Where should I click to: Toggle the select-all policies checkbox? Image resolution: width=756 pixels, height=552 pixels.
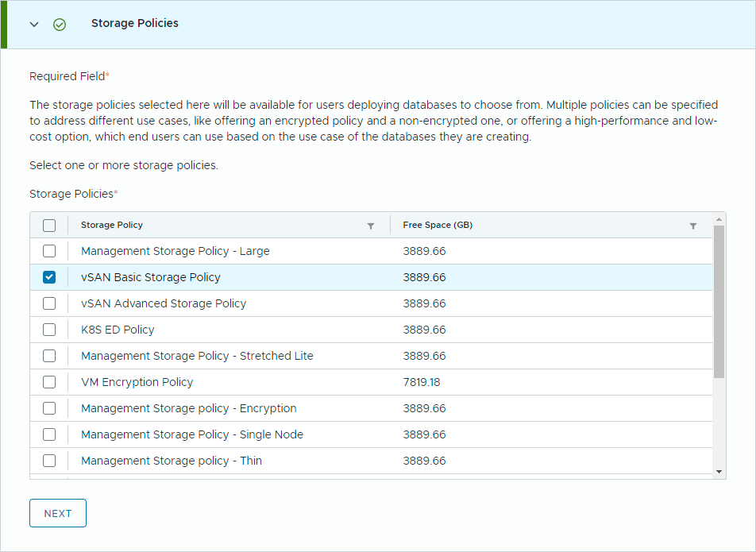point(49,225)
